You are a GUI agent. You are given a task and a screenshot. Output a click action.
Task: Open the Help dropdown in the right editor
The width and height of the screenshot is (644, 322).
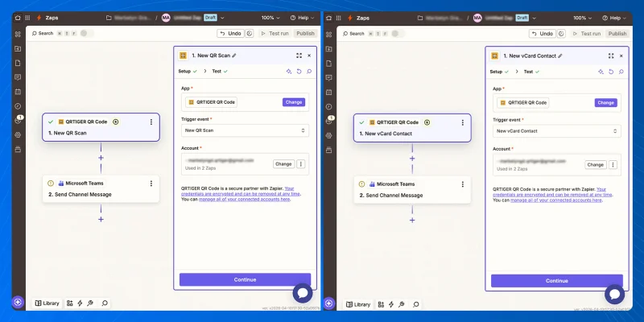coord(614,18)
